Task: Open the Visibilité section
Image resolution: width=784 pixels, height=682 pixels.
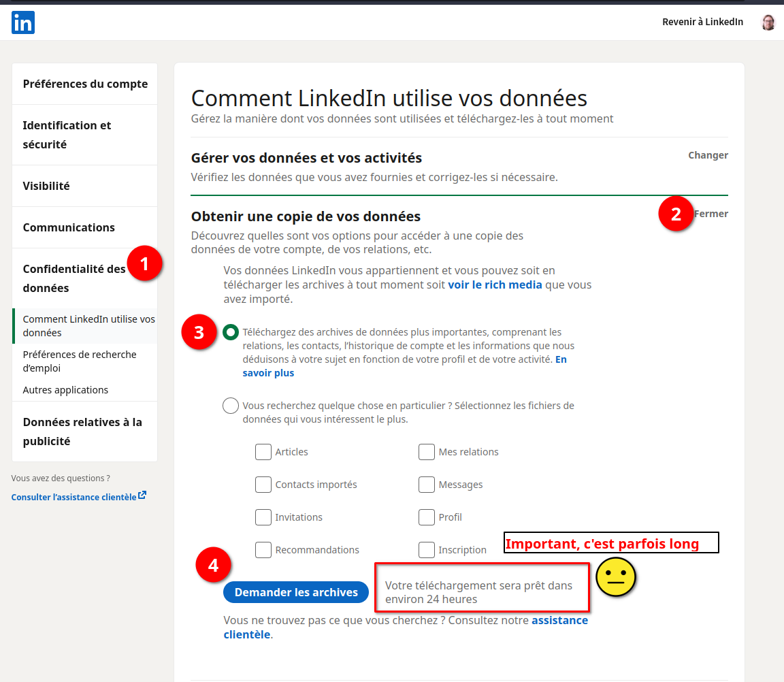Action: coord(85,186)
